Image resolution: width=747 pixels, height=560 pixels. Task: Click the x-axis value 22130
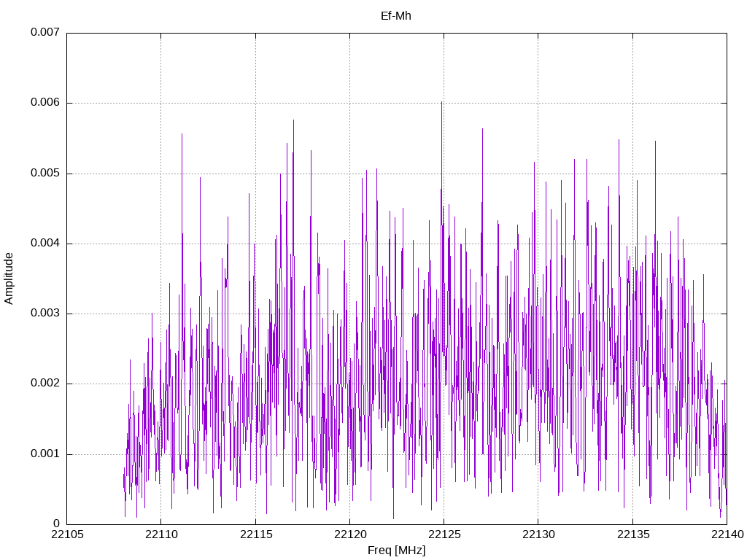point(539,534)
